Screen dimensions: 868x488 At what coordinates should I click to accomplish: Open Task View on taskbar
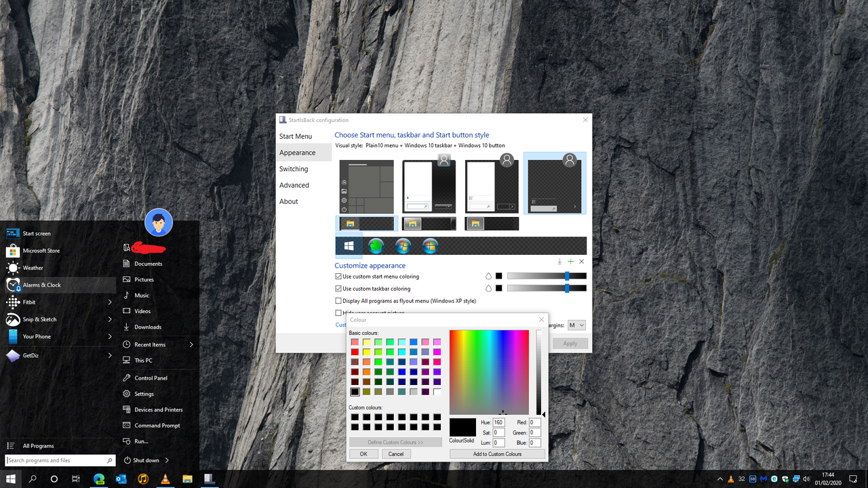pyautogui.click(x=76, y=479)
